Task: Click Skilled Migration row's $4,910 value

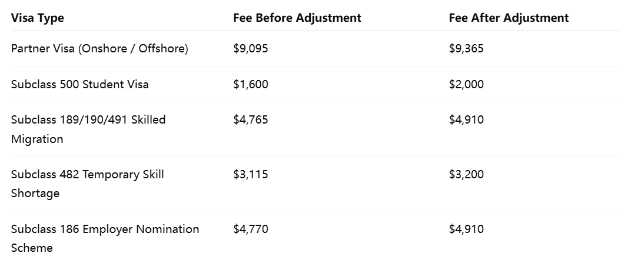Action: (466, 119)
